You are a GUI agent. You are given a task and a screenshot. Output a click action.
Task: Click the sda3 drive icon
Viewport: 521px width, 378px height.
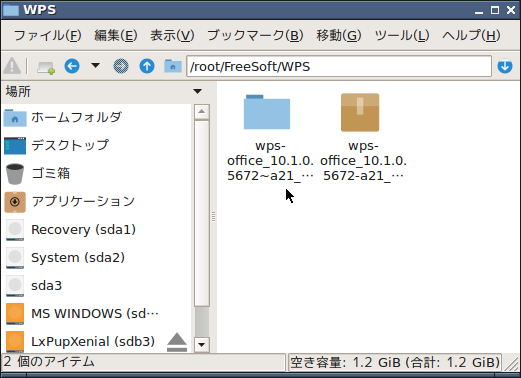(15, 286)
